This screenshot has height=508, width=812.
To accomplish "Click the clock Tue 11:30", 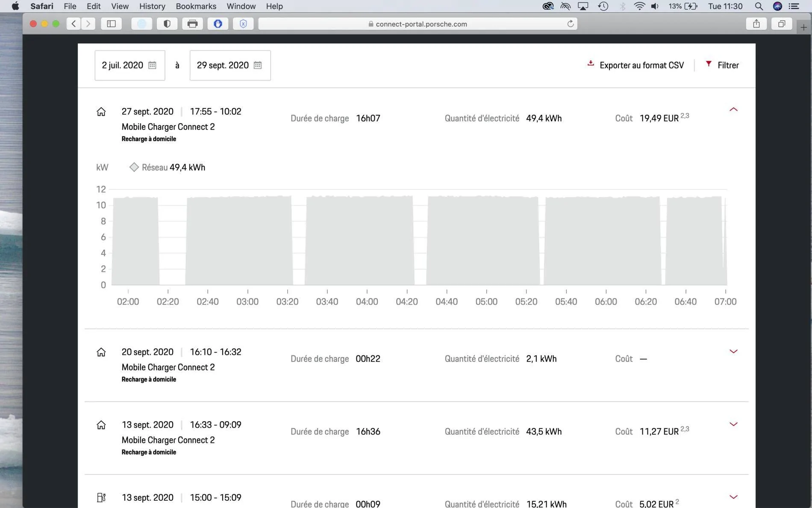I will click(725, 6).
